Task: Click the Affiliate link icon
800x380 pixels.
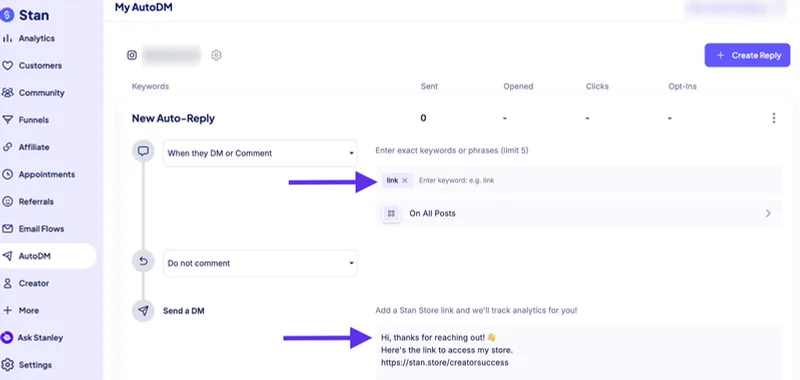Action: (7, 147)
